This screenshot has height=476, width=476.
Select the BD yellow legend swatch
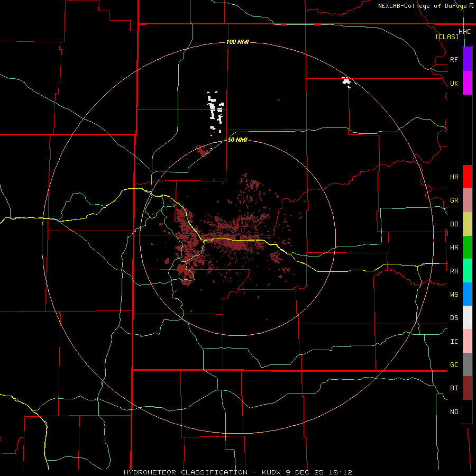click(x=467, y=224)
